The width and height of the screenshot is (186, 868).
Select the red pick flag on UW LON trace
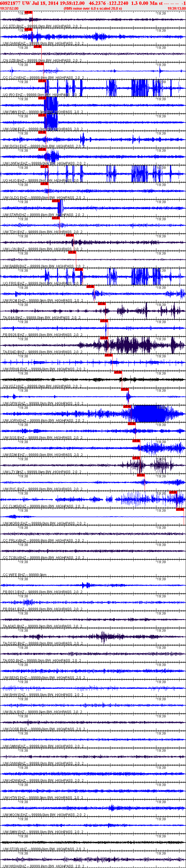coord(70,235)
